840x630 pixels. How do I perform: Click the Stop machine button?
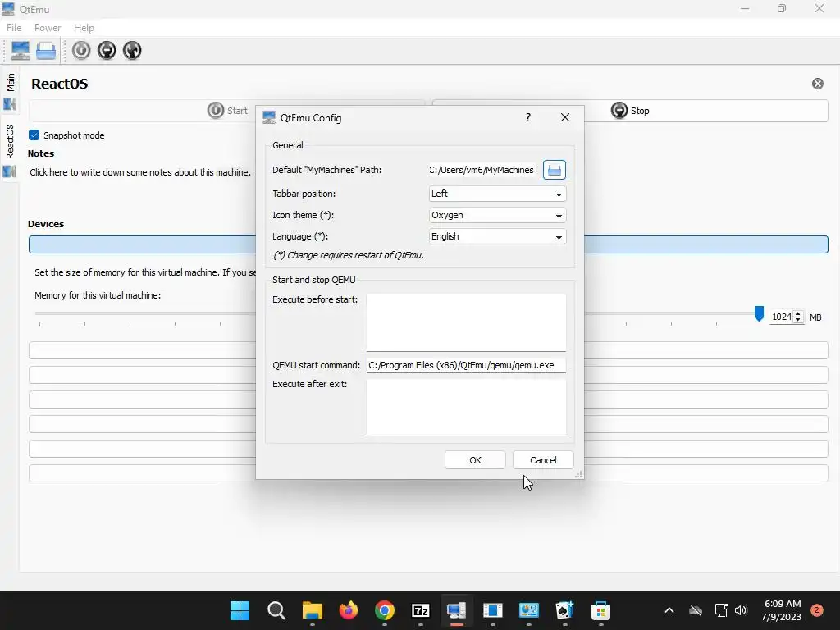(x=630, y=111)
